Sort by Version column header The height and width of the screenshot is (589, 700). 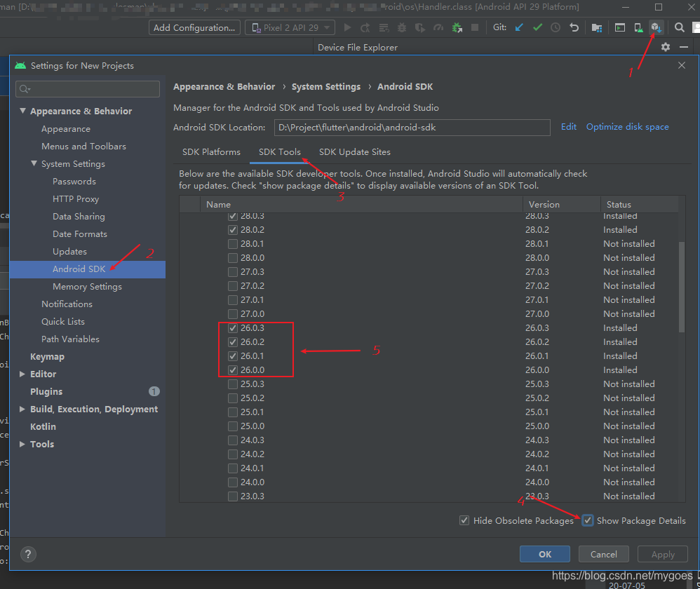(562, 204)
